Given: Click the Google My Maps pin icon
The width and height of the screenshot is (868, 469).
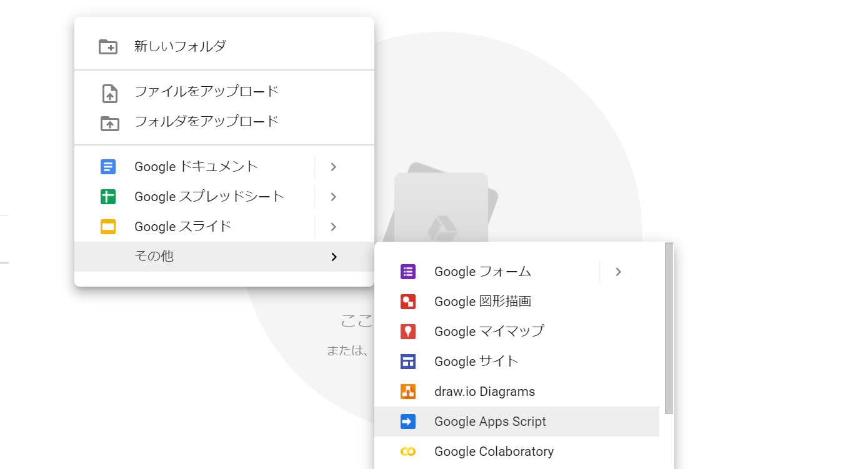Looking at the screenshot, I should (x=408, y=332).
